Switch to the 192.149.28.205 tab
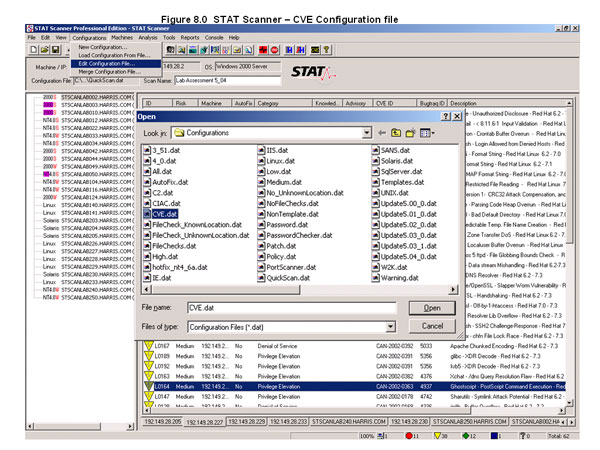 (x=163, y=421)
